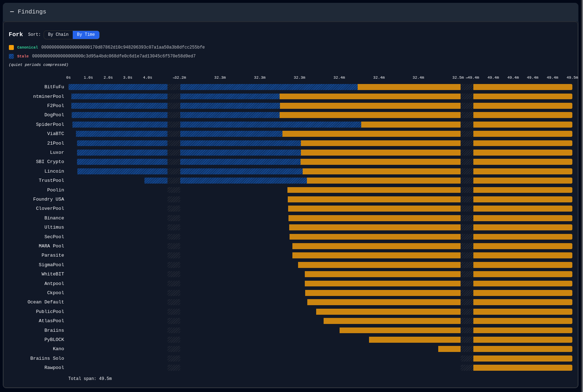
Task: Click the MARA Pool row label
Action: [x=51, y=246]
